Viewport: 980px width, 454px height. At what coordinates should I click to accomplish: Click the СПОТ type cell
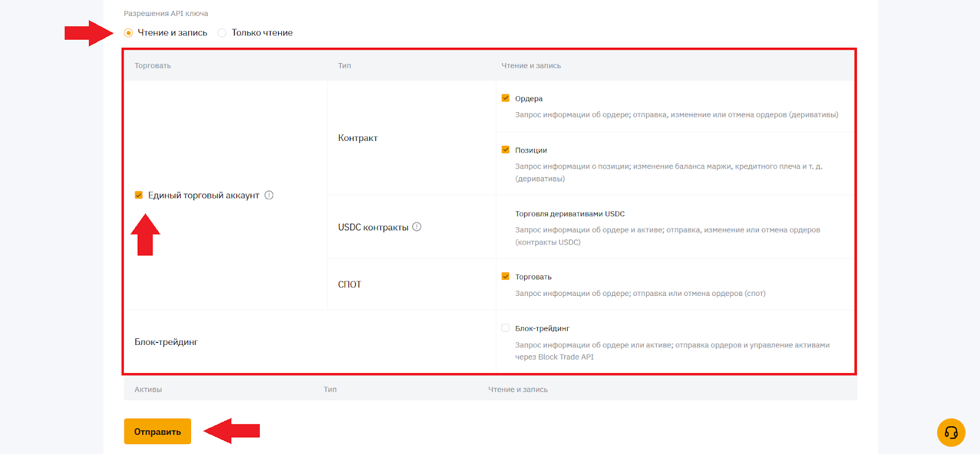[x=350, y=284]
